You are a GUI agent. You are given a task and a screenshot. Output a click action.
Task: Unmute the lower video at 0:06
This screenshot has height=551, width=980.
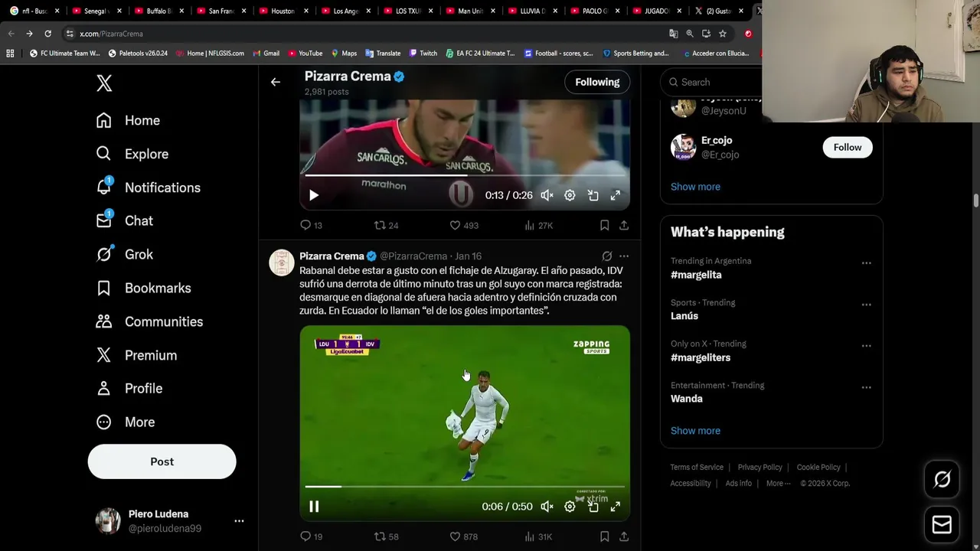coord(547,507)
